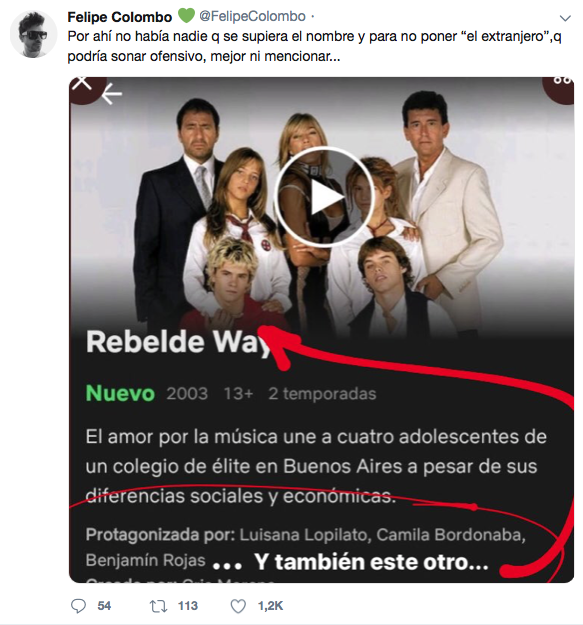Click the 1,2K likes count
Viewport: 583px width, 625px height.
(270, 606)
